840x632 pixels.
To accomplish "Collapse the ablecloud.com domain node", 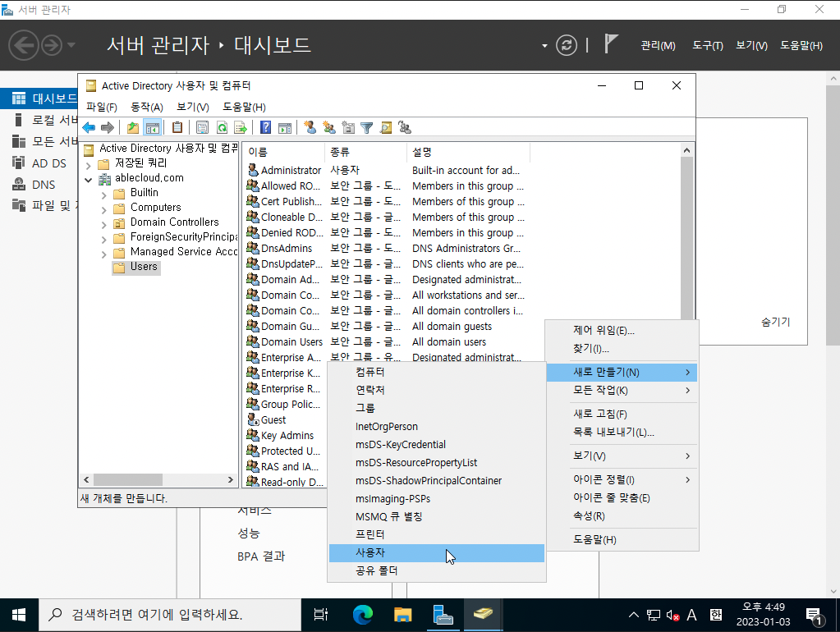I will [89, 180].
